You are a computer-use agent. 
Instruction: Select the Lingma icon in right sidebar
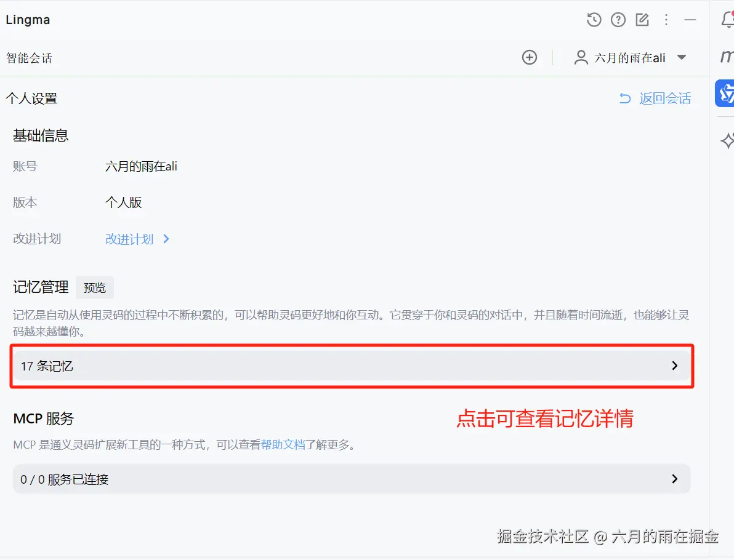click(x=725, y=94)
